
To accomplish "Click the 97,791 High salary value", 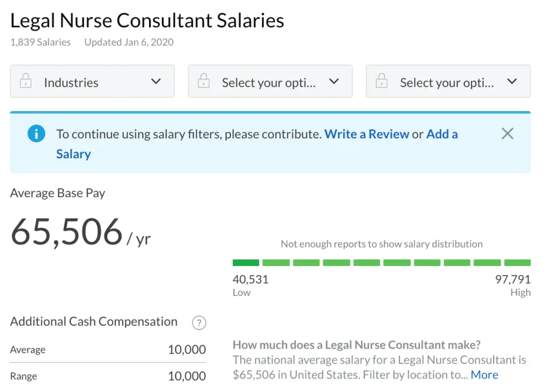I will coord(513,279).
